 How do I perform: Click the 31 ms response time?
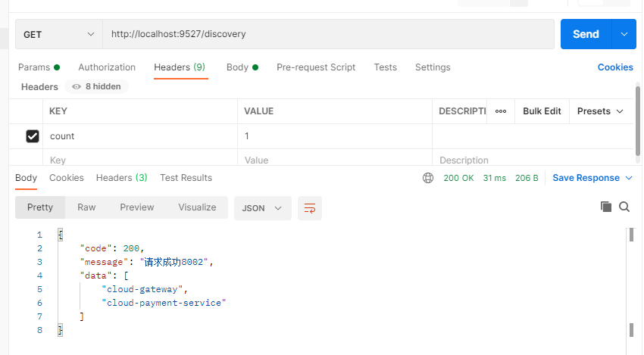pyautogui.click(x=495, y=178)
